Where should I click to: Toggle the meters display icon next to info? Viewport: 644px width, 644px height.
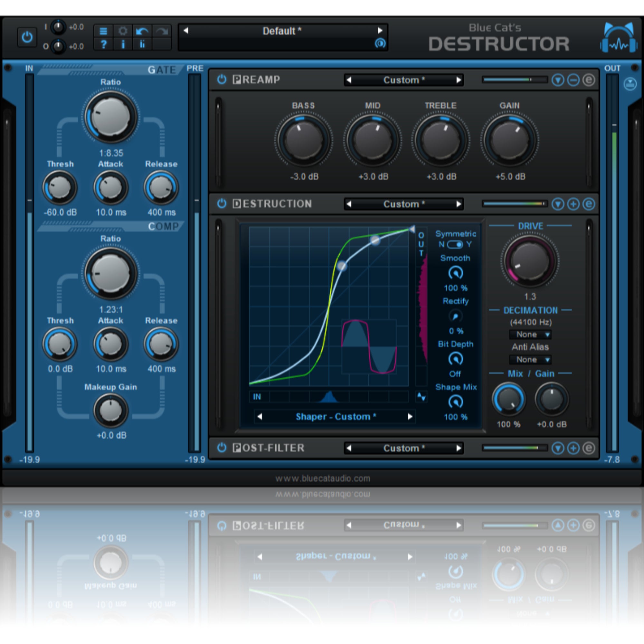[x=142, y=44]
